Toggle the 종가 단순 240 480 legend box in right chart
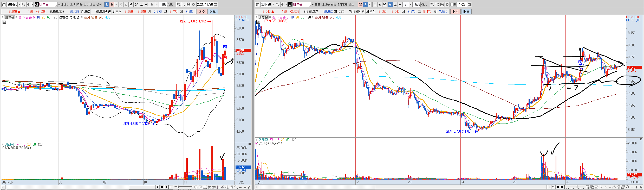The height and width of the screenshot is (190, 644). pos(313,17)
